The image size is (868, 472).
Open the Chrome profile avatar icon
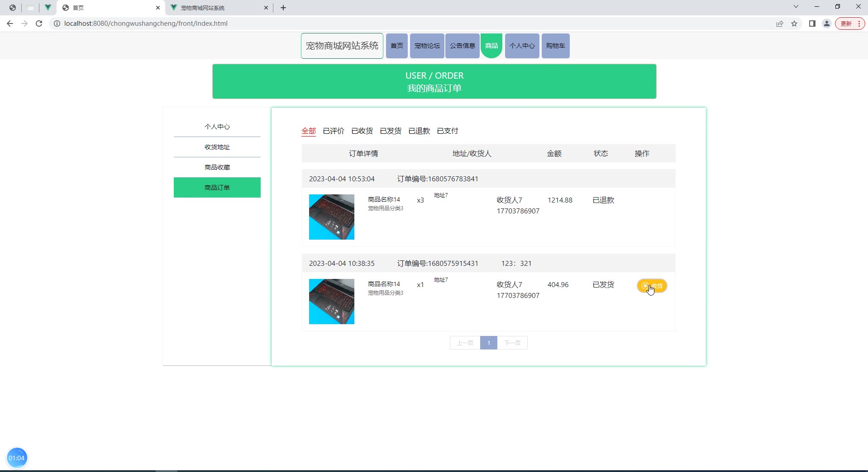(x=827, y=24)
